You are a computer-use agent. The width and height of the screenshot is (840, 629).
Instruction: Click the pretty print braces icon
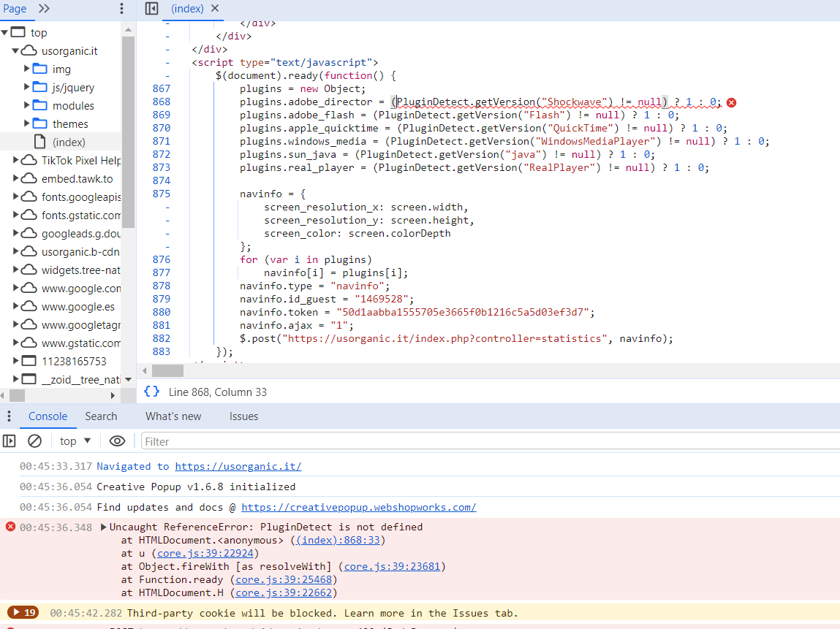(x=151, y=392)
